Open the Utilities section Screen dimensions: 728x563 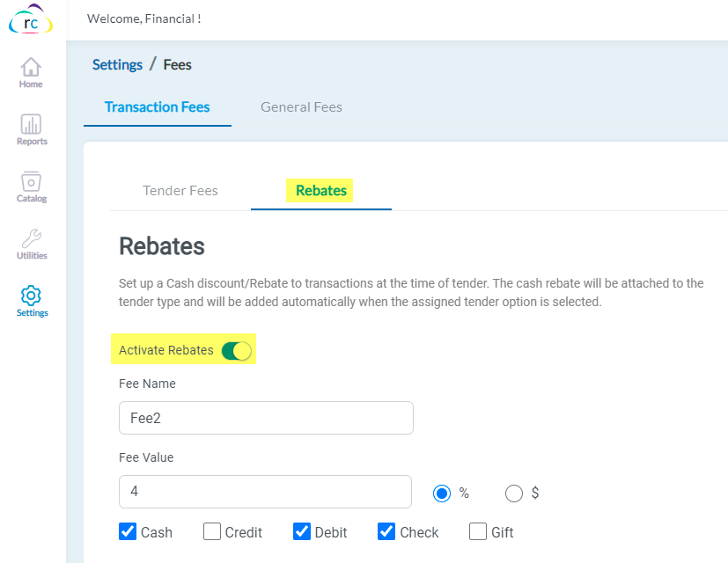coord(30,244)
